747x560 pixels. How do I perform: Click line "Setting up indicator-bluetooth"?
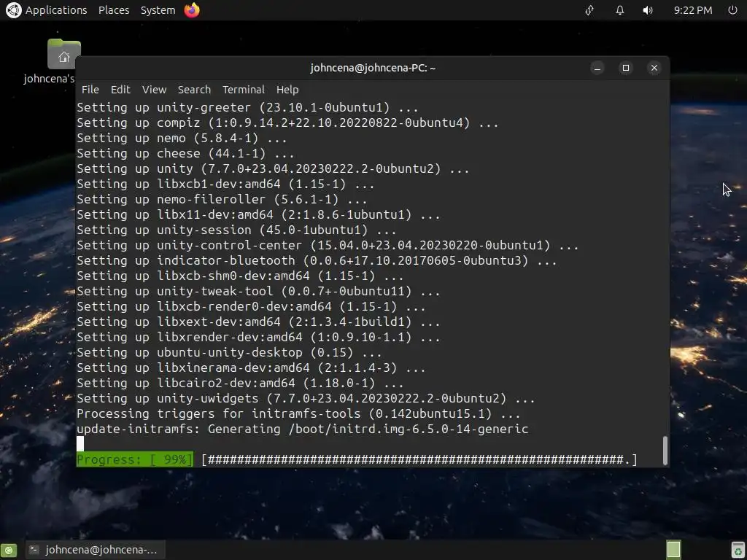[x=317, y=260]
